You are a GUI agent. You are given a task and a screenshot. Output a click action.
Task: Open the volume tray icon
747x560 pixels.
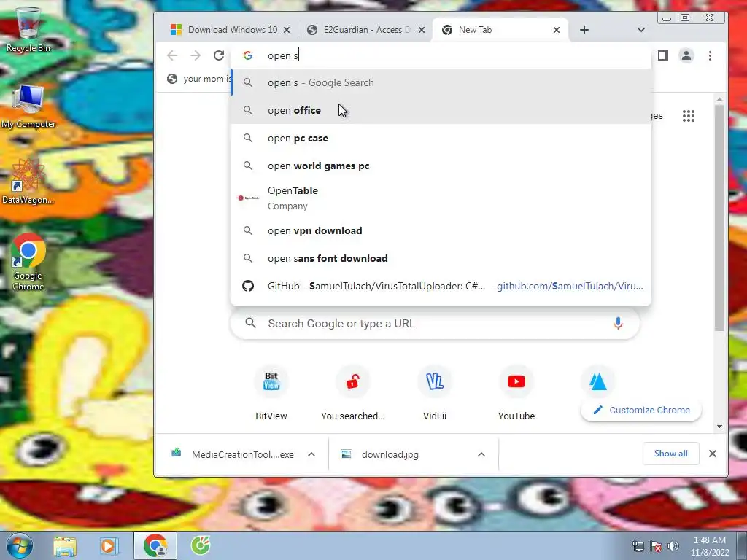pos(673,546)
